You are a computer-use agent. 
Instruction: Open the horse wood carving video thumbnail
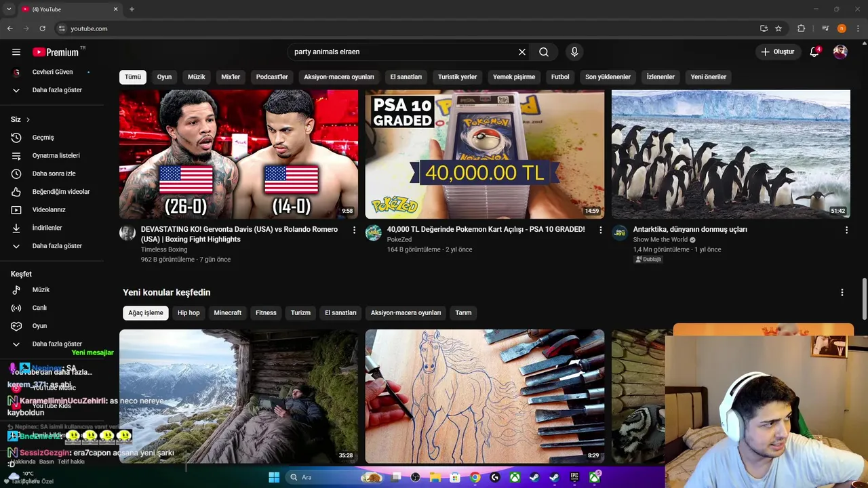pos(485,396)
